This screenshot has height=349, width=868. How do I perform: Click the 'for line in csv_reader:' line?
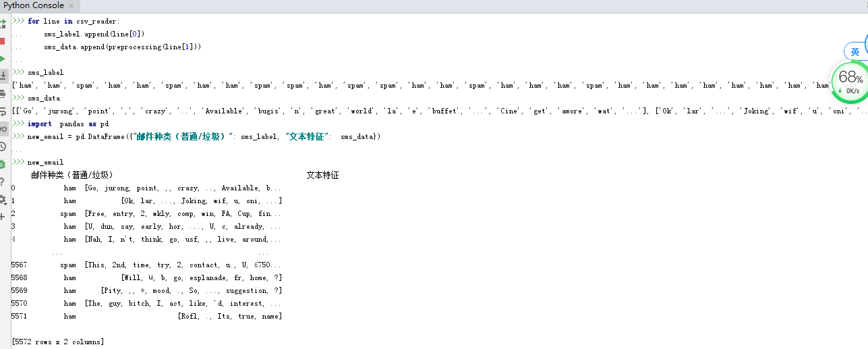(74, 21)
